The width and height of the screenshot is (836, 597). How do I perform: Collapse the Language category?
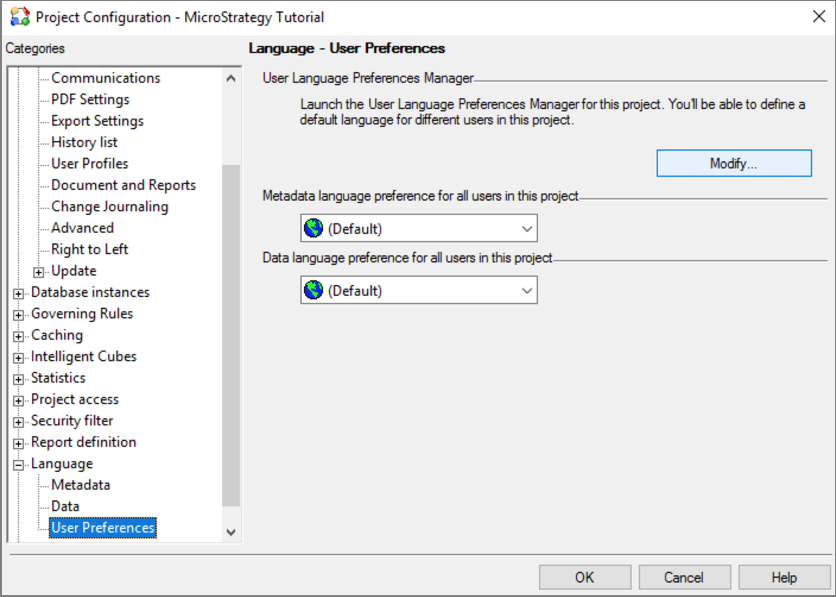point(18,465)
